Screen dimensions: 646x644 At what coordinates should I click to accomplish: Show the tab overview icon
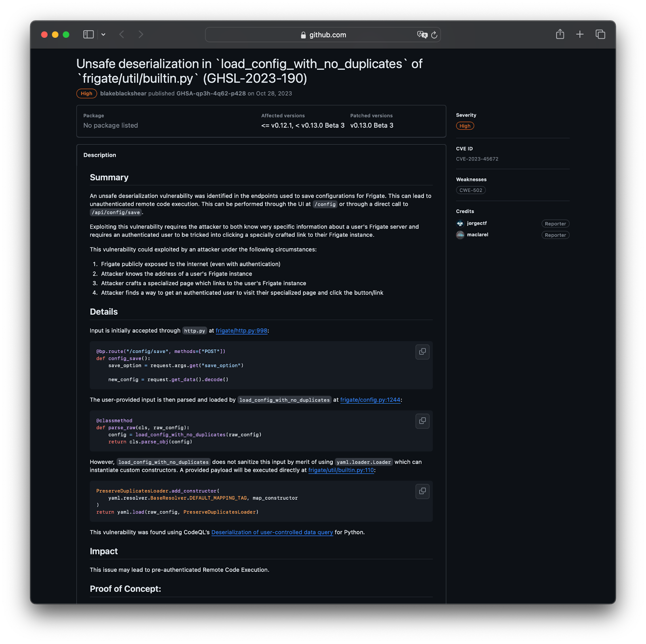(600, 34)
